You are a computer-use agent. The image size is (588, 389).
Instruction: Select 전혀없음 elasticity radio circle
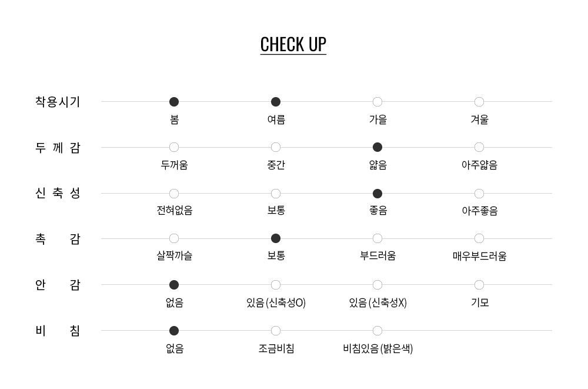point(174,194)
